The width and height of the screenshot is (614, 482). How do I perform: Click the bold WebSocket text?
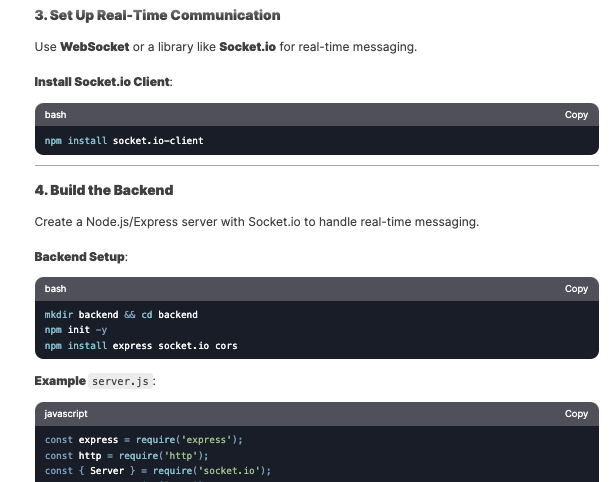coord(95,47)
